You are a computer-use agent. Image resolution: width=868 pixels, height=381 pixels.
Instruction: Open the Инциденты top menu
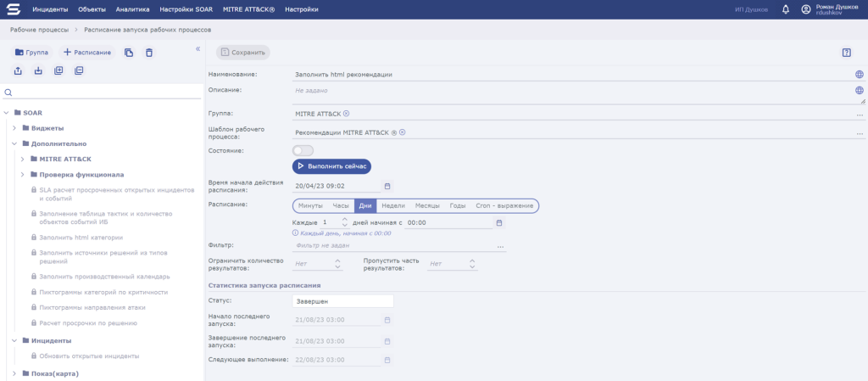(x=50, y=9)
